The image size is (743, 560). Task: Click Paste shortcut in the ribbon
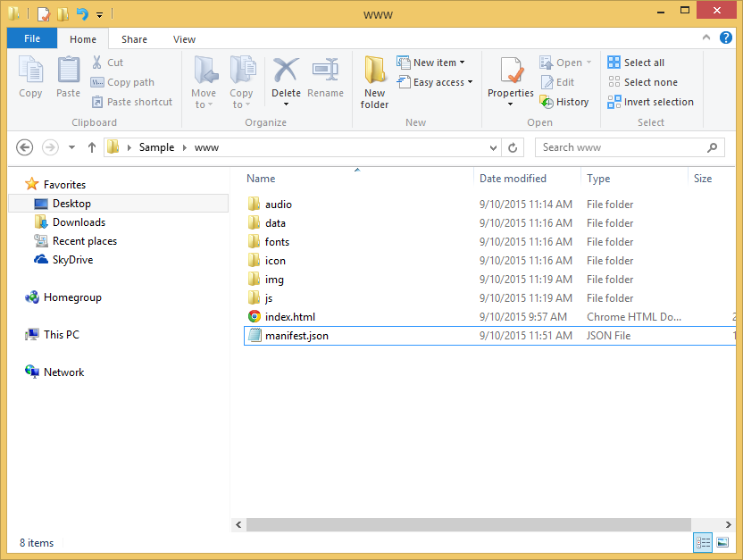tap(132, 102)
